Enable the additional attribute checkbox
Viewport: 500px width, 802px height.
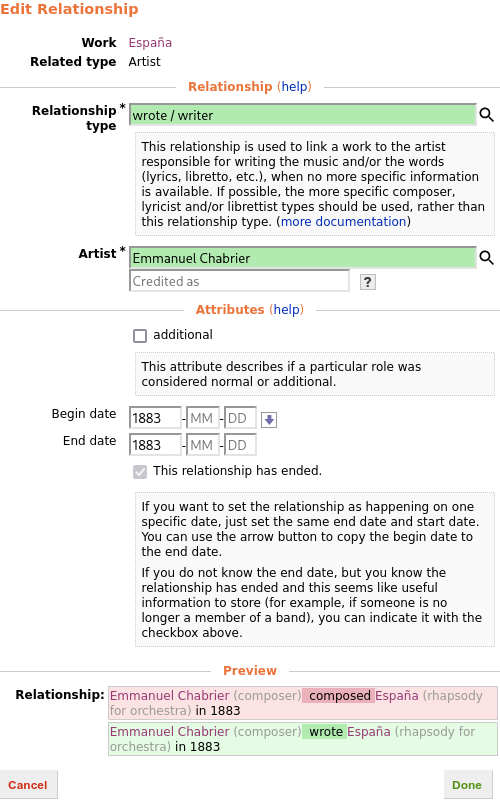click(140, 336)
